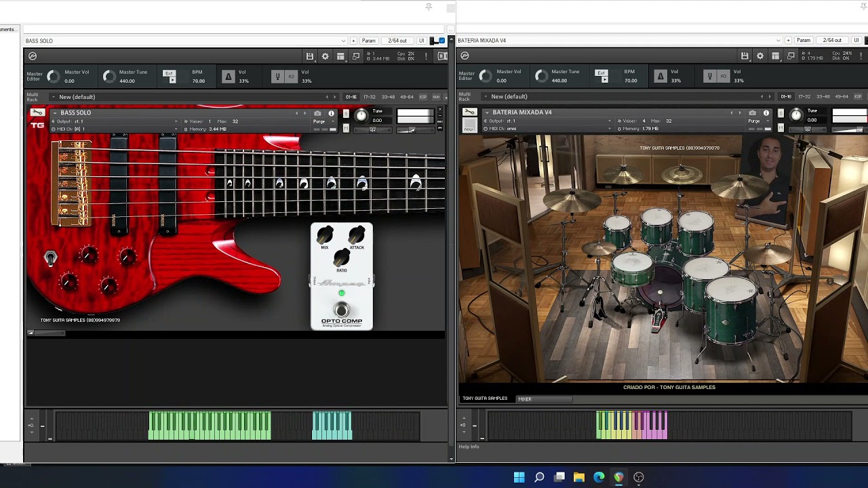Click the Kontakt logo in the BATERIA MIXADA V4 window
868x488 pixels.
[x=465, y=56]
